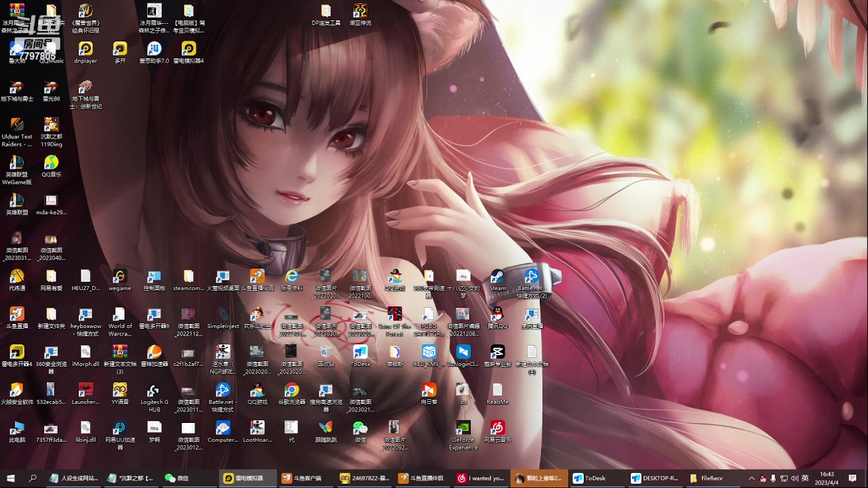Select the 向日葵 desktop shortcut

(x=429, y=394)
